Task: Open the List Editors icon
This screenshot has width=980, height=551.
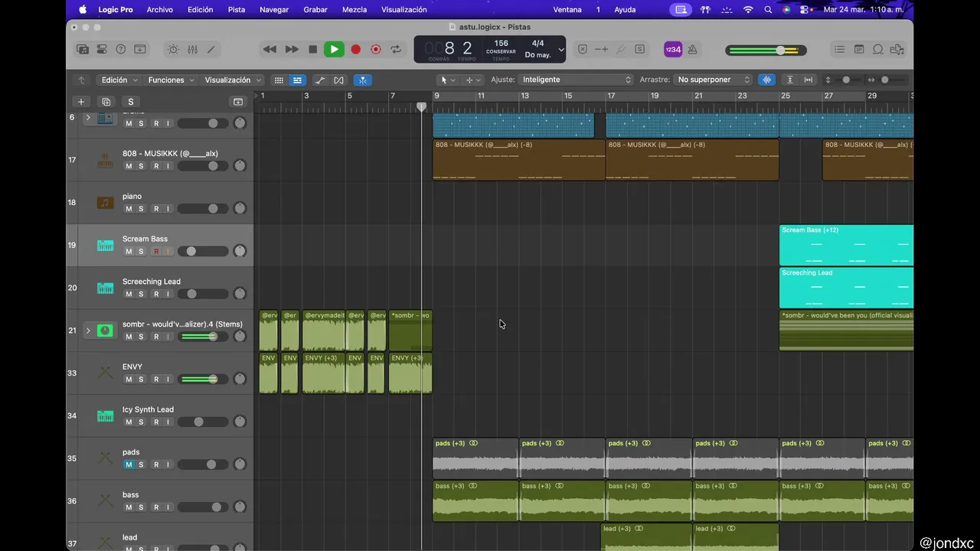Action: (x=840, y=49)
